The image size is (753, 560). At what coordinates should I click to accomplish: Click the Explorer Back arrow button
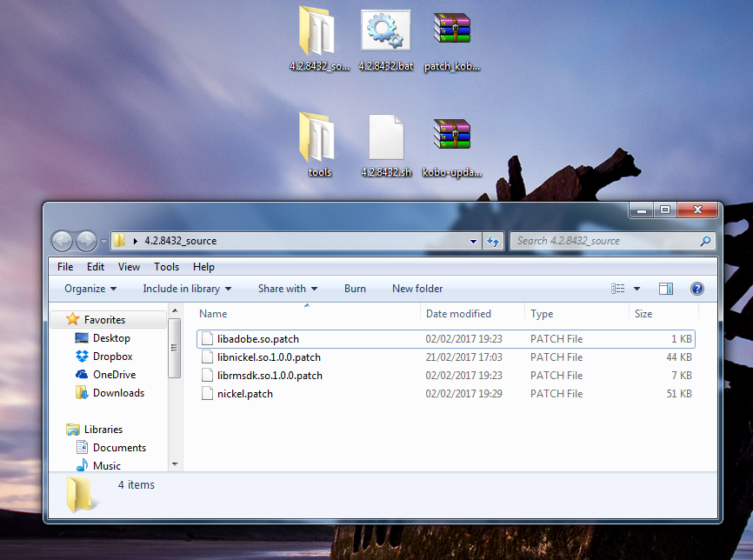point(62,241)
